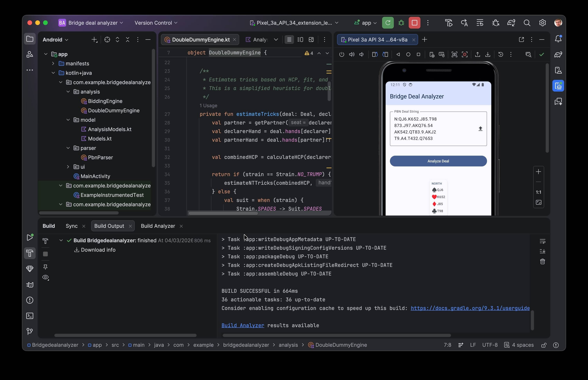Rotate the emulator display counterclockwise
The width and height of the screenshot is (588, 380).
click(374, 54)
